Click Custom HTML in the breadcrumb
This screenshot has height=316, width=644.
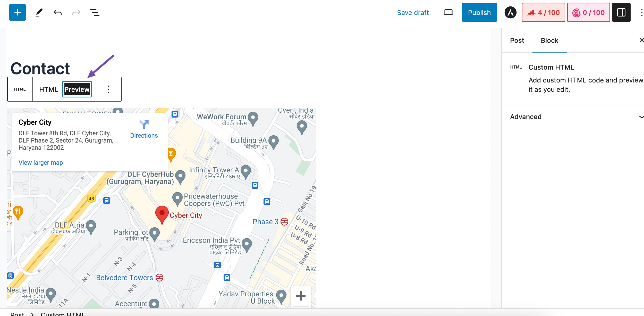(62, 314)
